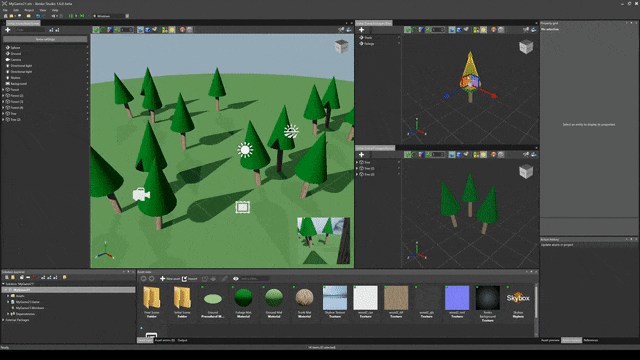640x360 pixels.
Task: Expand the Forest (3) entity node
Action: pyautogui.click(x=3, y=102)
